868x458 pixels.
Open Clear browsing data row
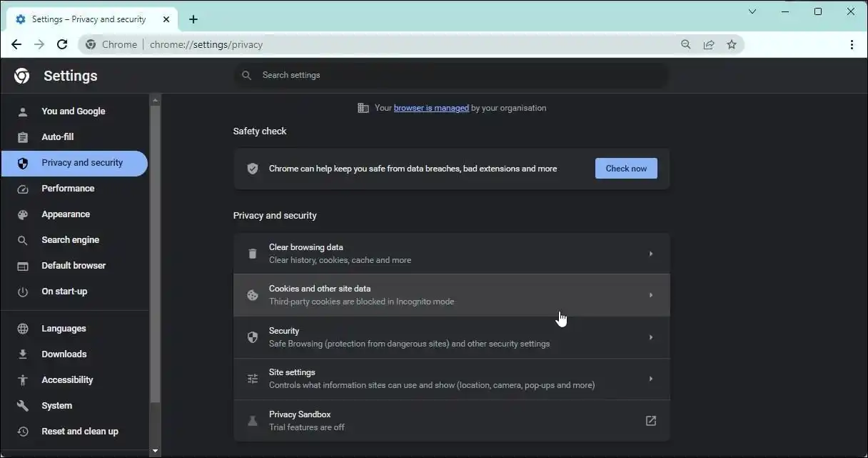point(451,254)
